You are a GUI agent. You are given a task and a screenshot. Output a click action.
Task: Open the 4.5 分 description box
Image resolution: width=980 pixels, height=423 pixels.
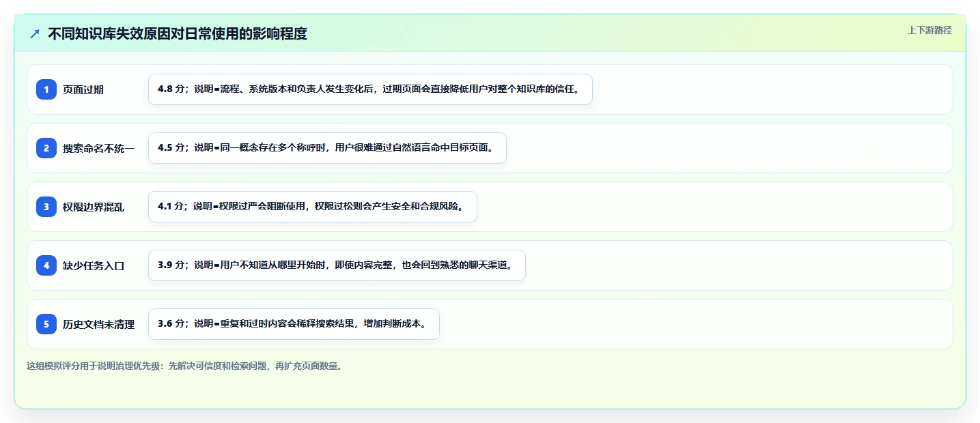click(327, 148)
